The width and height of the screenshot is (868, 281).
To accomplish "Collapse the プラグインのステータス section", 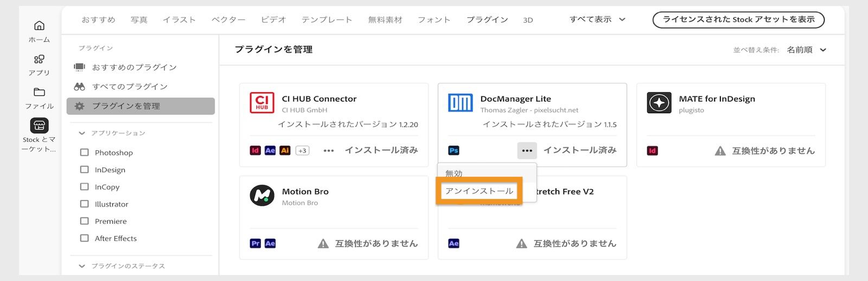I will [82, 266].
